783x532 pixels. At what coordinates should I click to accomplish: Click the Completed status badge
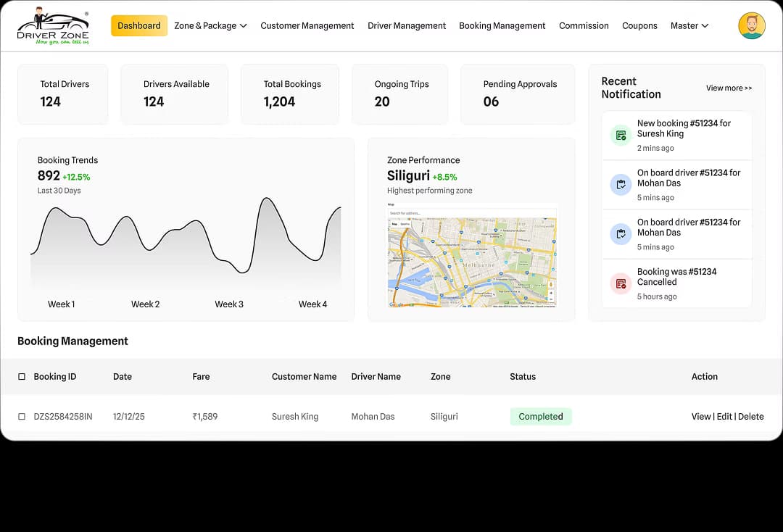[x=541, y=416]
